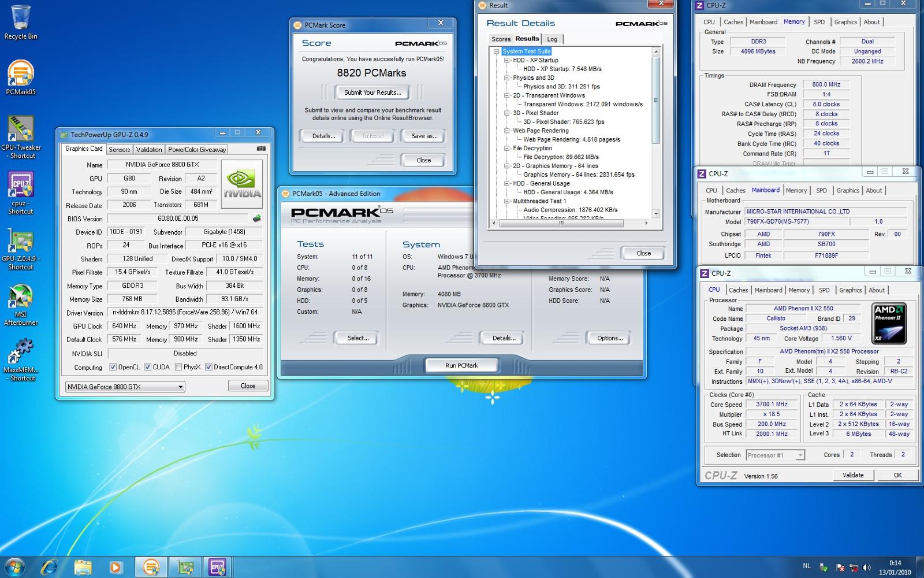Screen dimensions: 924x578
Task: Collapse the Physics and 3D node
Action: (506, 77)
